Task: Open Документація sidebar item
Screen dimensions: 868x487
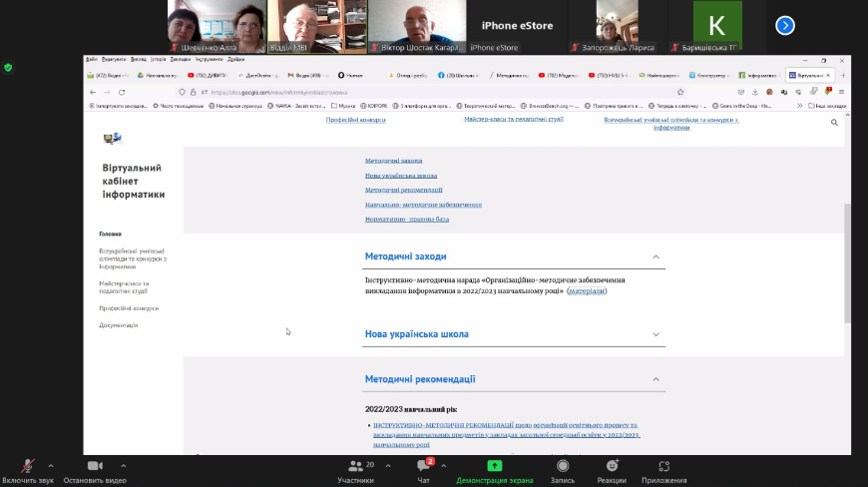Action: [119, 325]
